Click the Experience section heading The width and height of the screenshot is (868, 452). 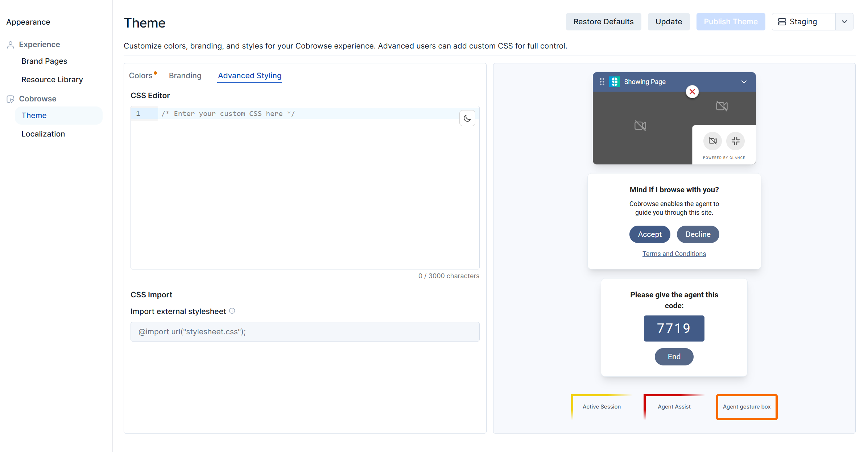pos(40,44)
